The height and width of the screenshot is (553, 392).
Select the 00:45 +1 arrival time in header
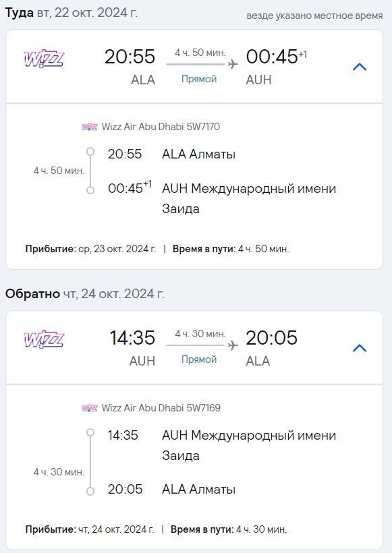276,57
